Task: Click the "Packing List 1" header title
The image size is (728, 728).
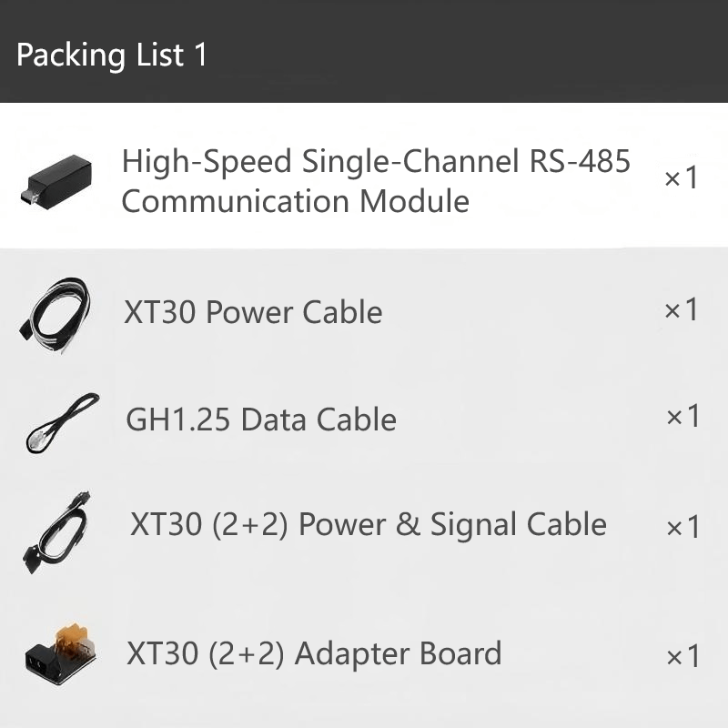Action: pos(112,55)
